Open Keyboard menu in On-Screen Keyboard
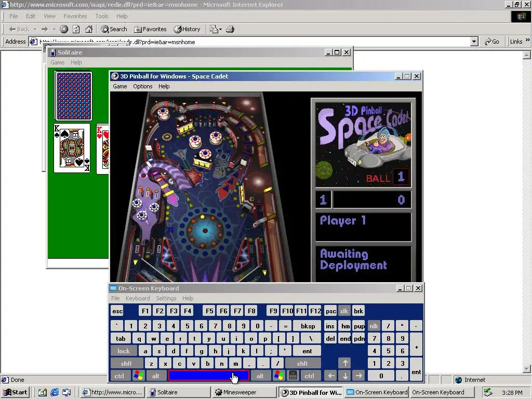 pos(137,298)
